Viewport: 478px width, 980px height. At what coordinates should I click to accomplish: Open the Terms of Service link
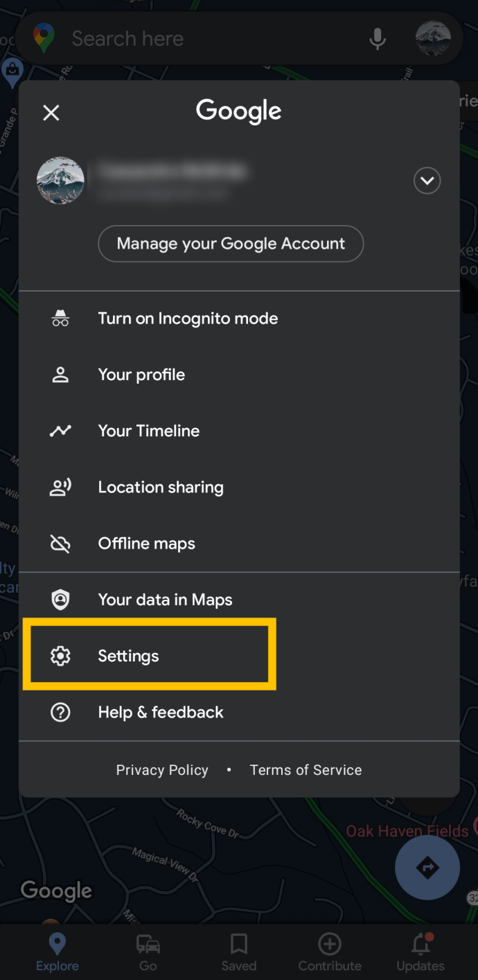point(306,770)
